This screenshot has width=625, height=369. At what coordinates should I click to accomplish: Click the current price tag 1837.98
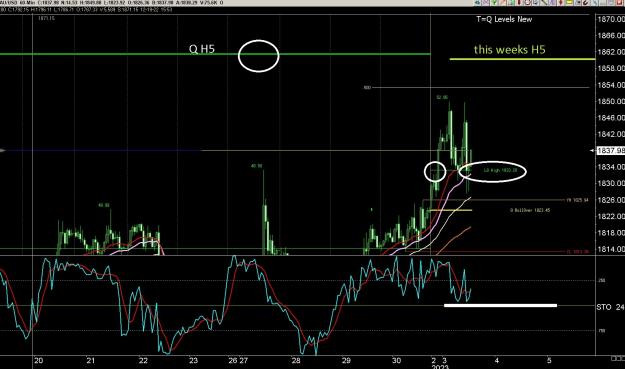point(610,151)
